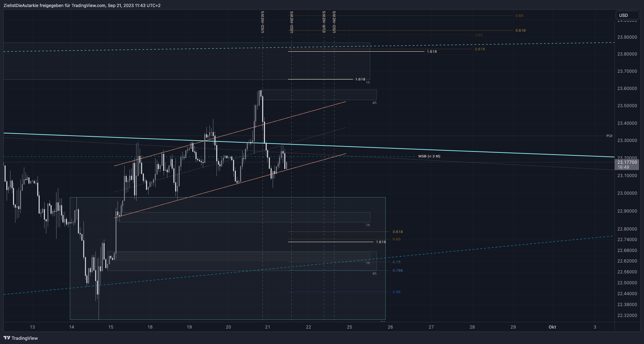The height and width of the screenshot is (344, 644).
Task: Select date 15 on the time axis
Action: [111, 327]
